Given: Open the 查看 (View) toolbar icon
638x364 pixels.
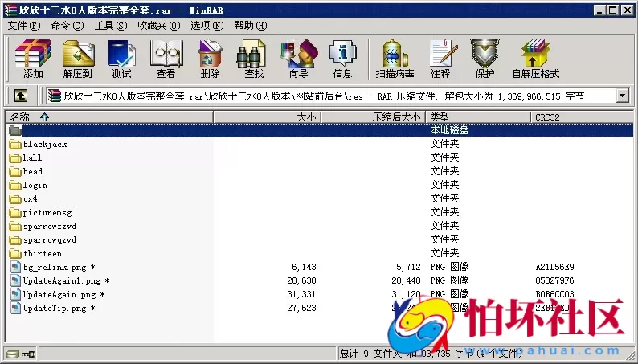Looking at the screenshot, I should coord(166,59).
